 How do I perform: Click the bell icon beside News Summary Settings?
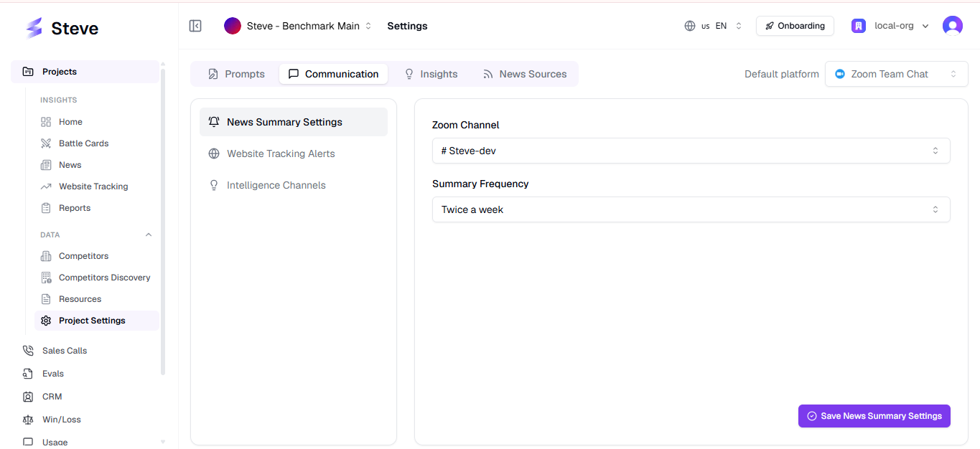click(214, 122)
